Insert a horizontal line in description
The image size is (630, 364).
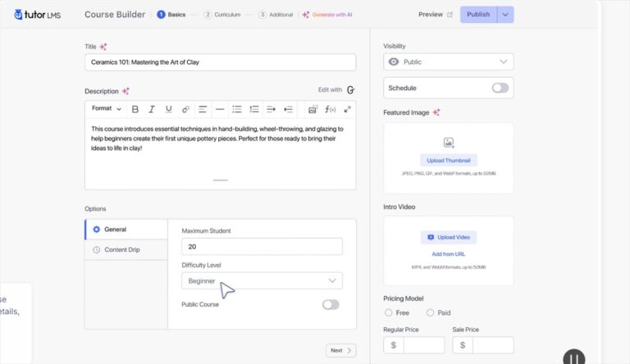coord(219,109)
